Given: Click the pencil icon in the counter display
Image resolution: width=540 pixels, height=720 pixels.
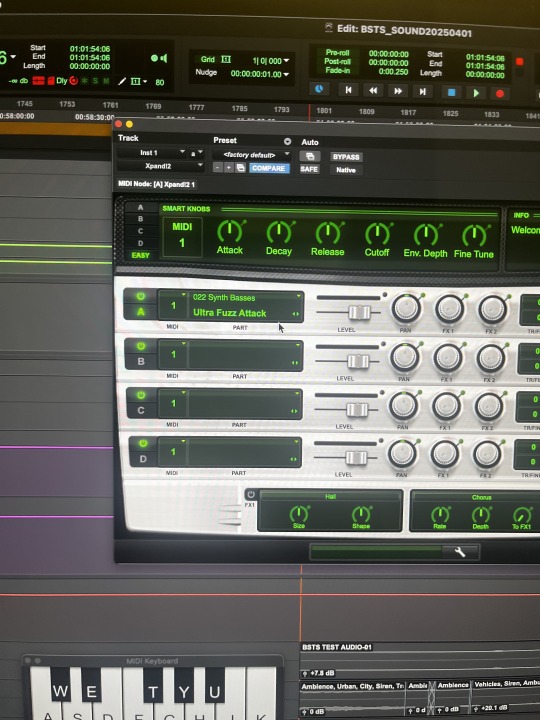Looking at the screenshot, I should tap(122, 81).
